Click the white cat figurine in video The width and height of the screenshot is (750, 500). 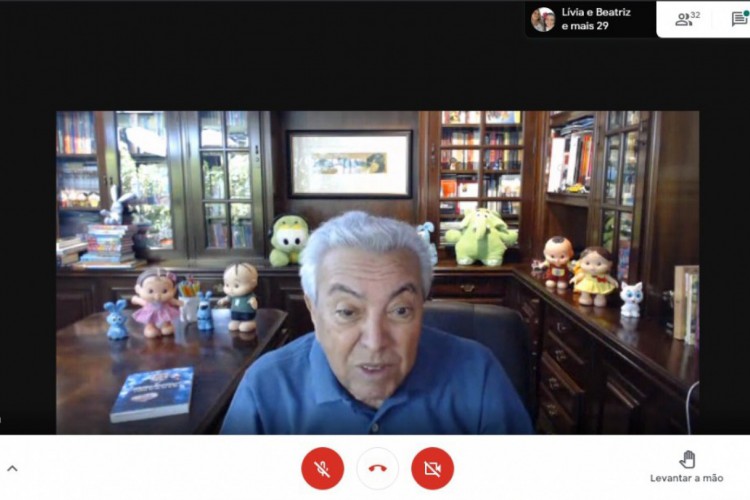tap(631, 299)
